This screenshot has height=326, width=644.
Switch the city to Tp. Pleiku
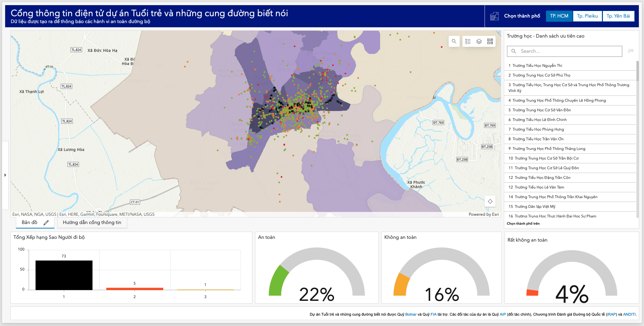[587, 16]
